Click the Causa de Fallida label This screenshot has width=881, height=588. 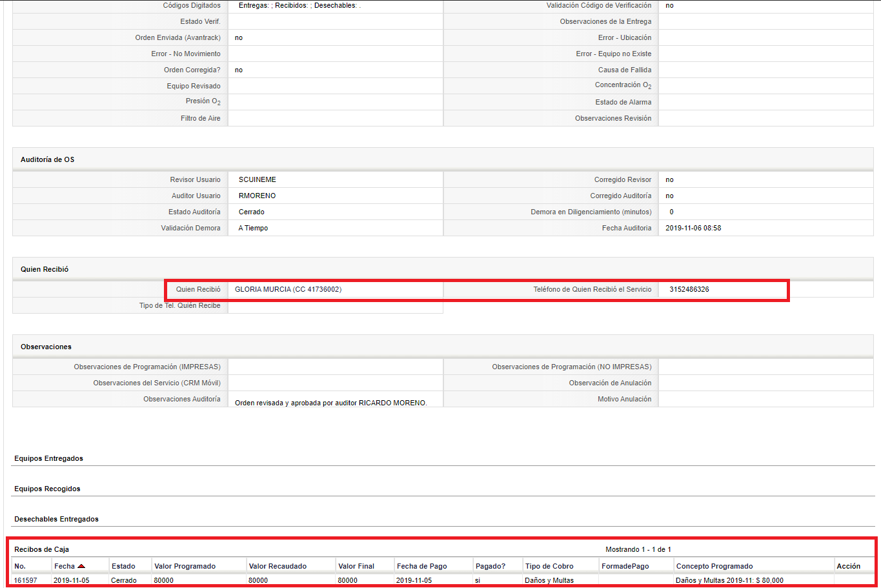pos(625,70)
